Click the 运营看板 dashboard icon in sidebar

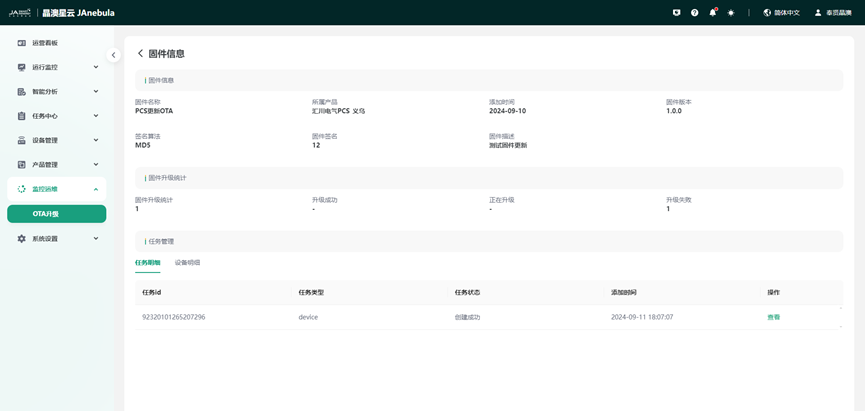point(22,43)
